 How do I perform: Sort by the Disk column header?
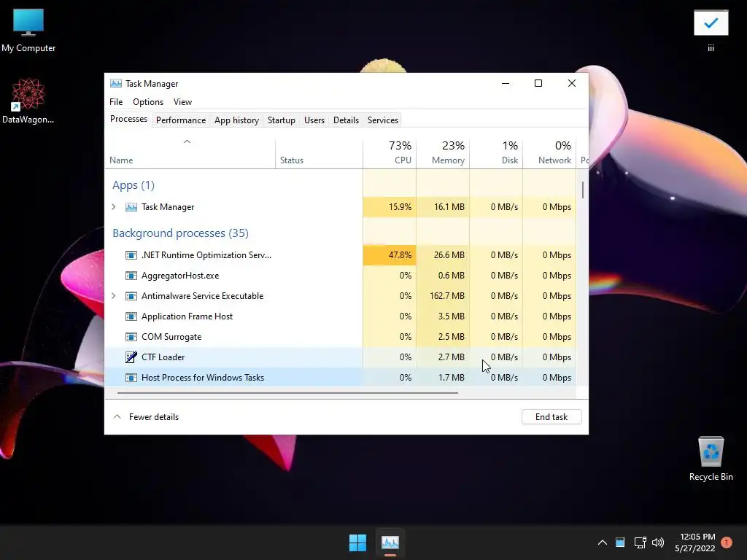pyautogui.click(x=496, y=153)
